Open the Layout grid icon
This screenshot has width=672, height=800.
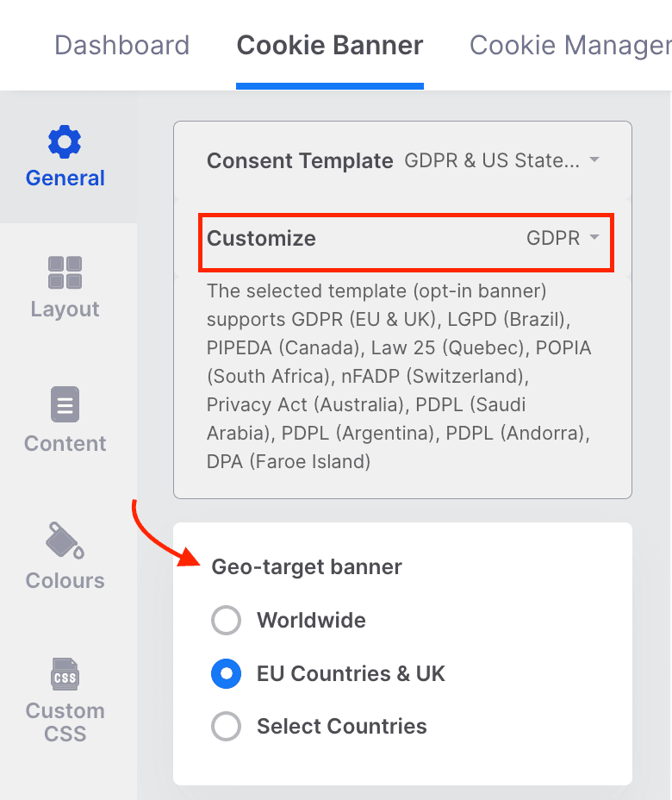pos(65,272)
